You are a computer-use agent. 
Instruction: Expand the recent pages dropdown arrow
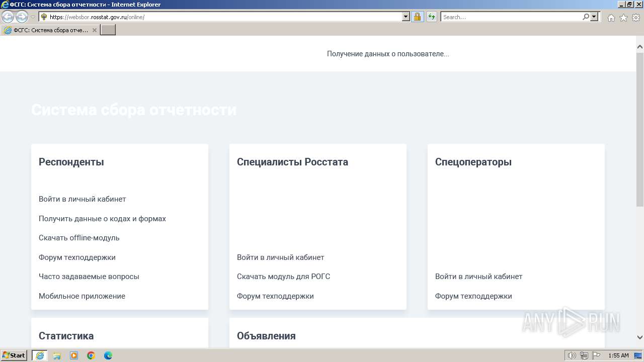click(x=33, y=17)
